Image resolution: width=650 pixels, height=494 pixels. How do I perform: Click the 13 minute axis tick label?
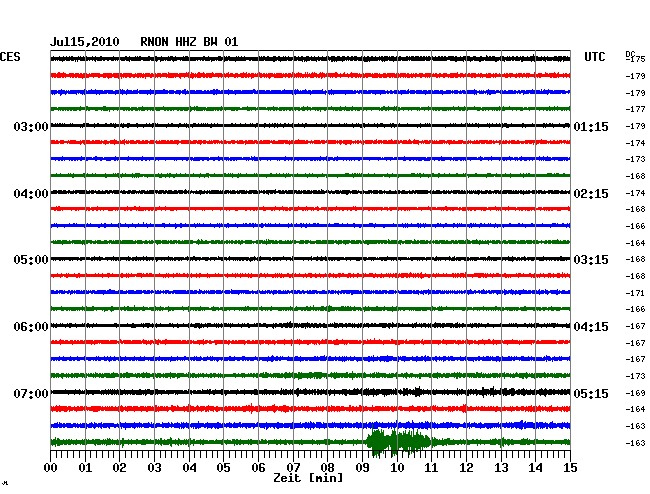pyautogui.click(x=501, y=468)
